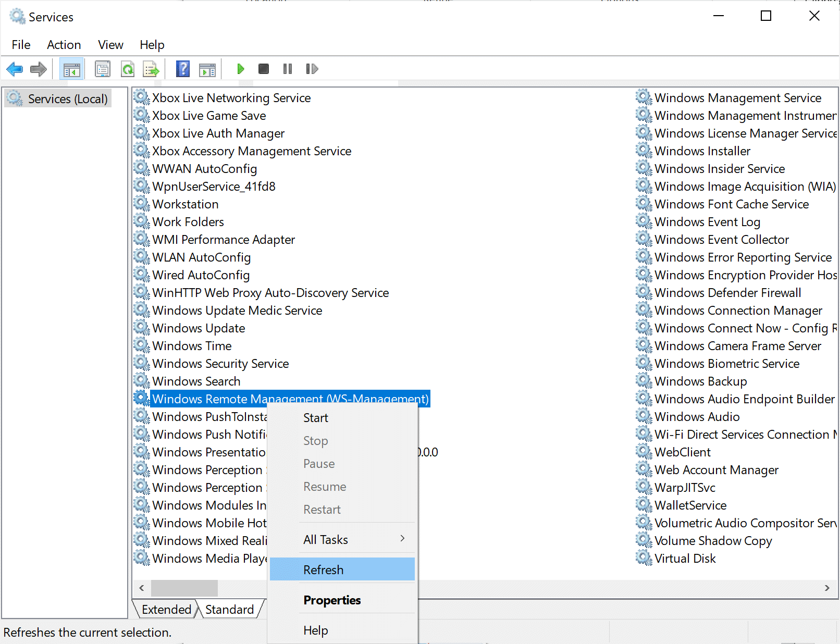This screenshot has height=644, width=840.
Task: Choose Refresh in the context menu
Action: [x=323, y=569]
